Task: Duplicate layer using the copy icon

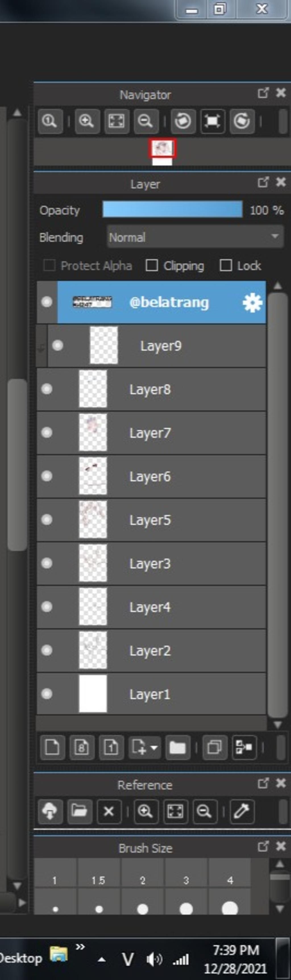Action: pos(215,747)
